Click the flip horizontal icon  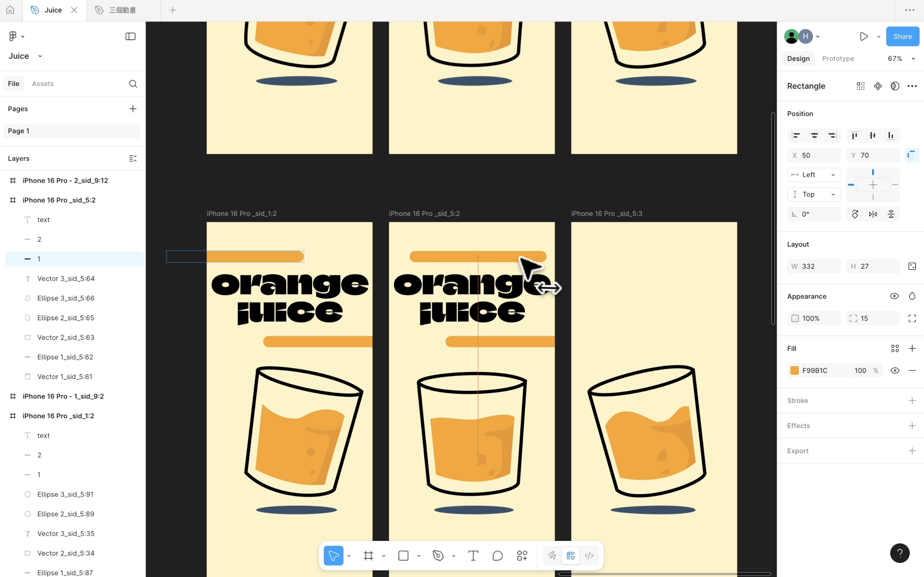[x=872, y=215]
